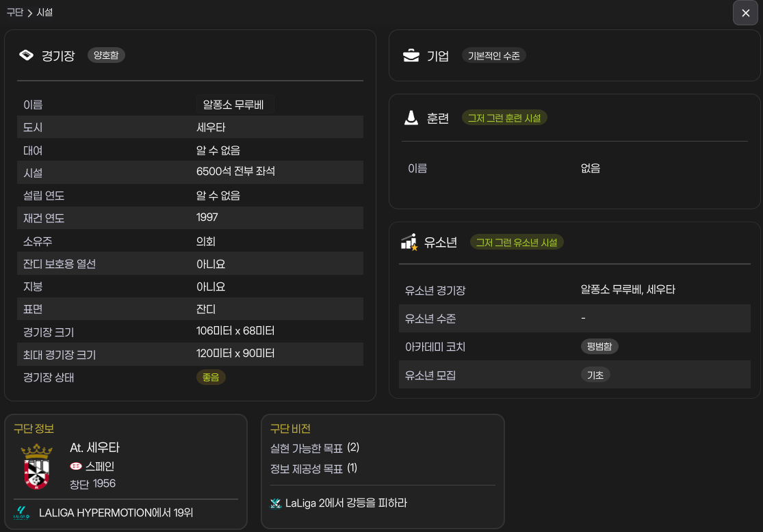The height and width of the screenshot is (532, 763).
Task: Select the 6500석 전부 좌석 capacity value
Action: point(235,171)
